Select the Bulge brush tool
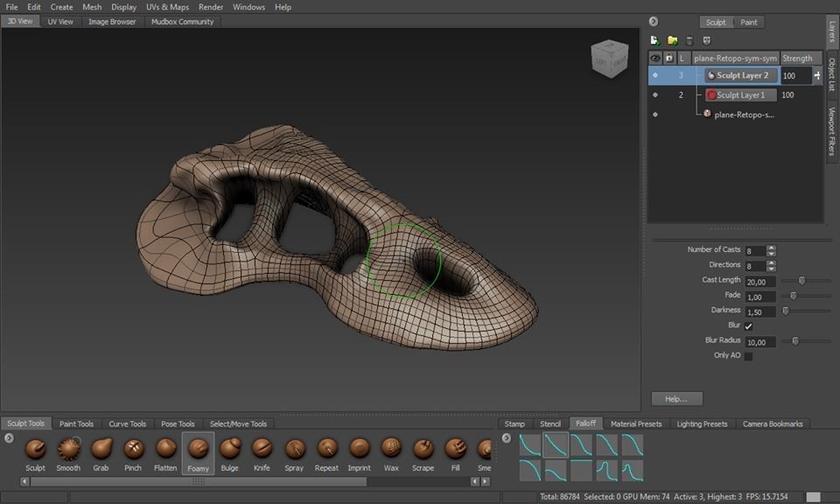Image resolution: width=840 pixels, height=504 pixels. point(229,454)
